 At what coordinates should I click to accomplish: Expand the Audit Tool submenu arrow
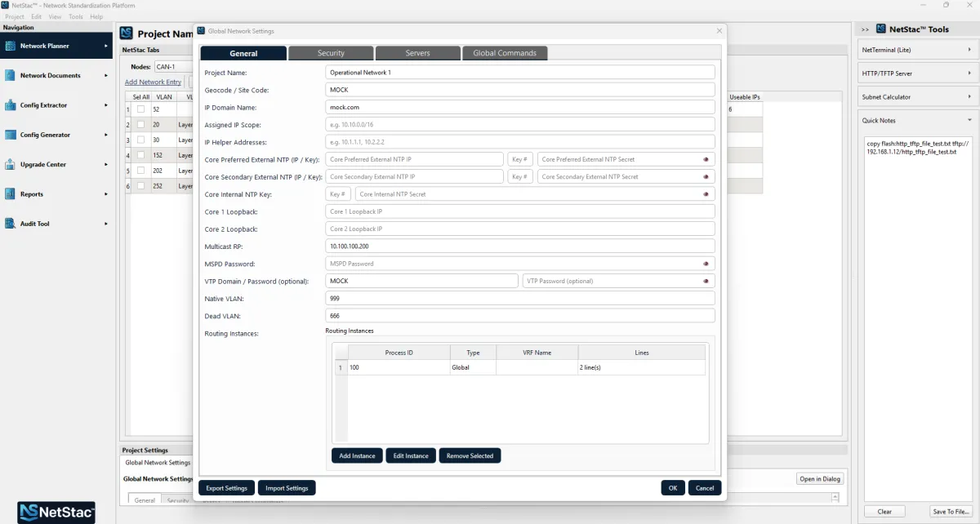[106, 224]
